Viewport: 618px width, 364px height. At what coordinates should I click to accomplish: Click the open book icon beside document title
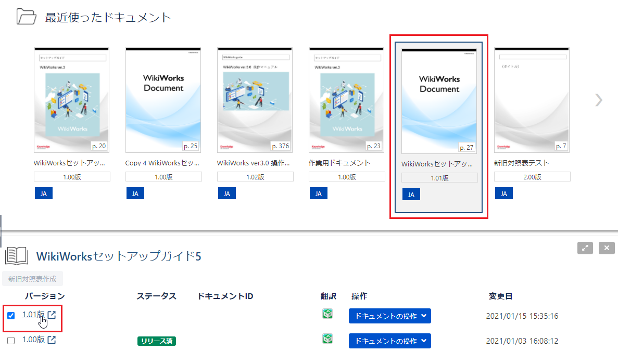pyautogui.click(x=16, y=256)
